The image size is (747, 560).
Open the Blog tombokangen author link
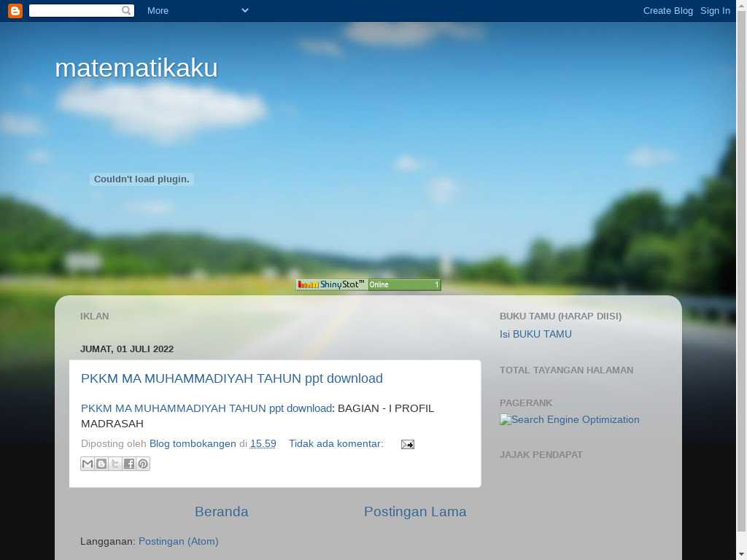click(x=193, y=444)
